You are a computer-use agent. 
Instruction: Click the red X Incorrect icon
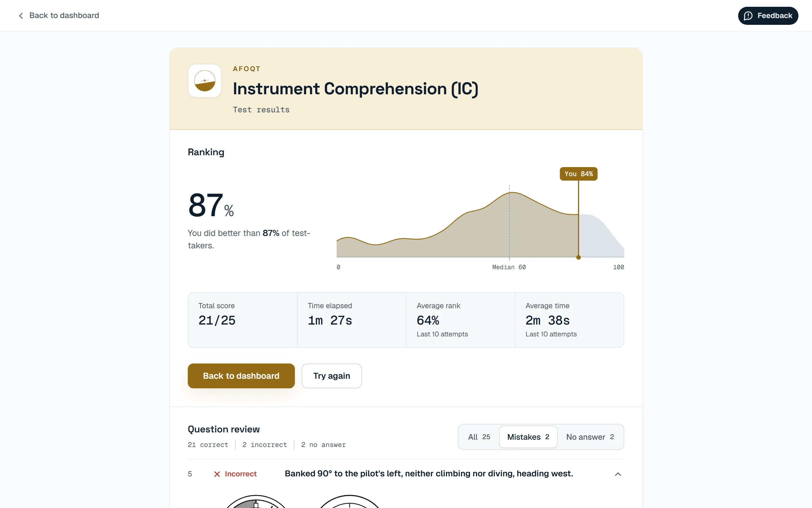click(x=217, y=474)
